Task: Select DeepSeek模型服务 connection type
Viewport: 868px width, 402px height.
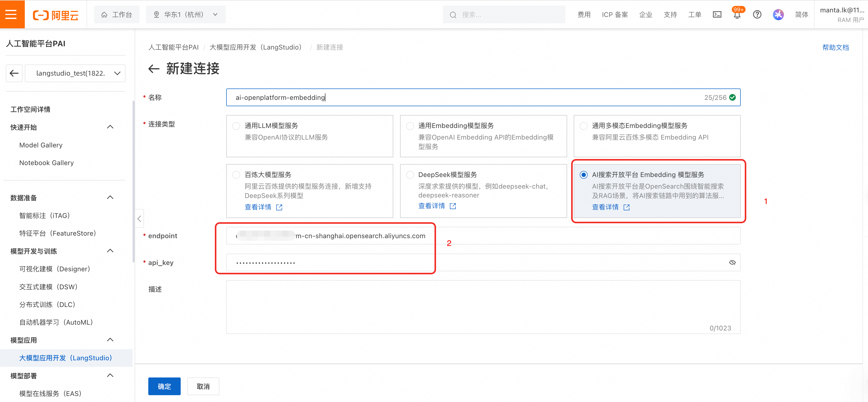Action: pos(410,175)
